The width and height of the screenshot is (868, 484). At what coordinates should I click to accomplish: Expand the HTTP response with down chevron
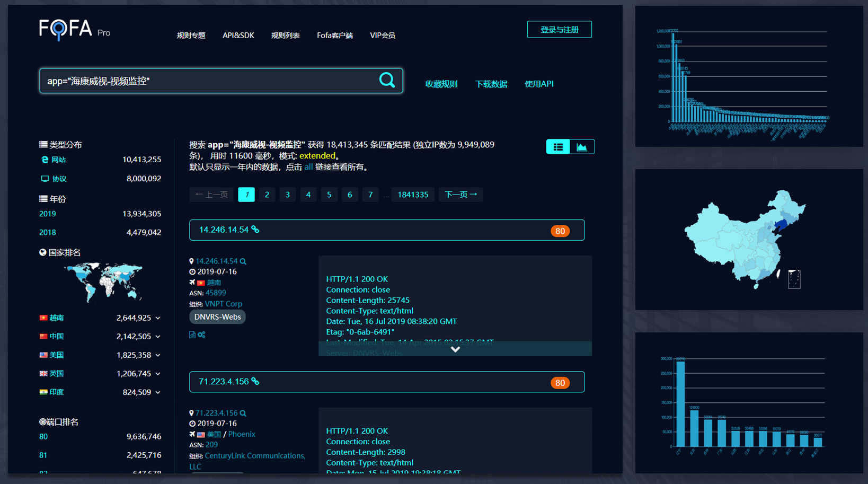[455, 349]
